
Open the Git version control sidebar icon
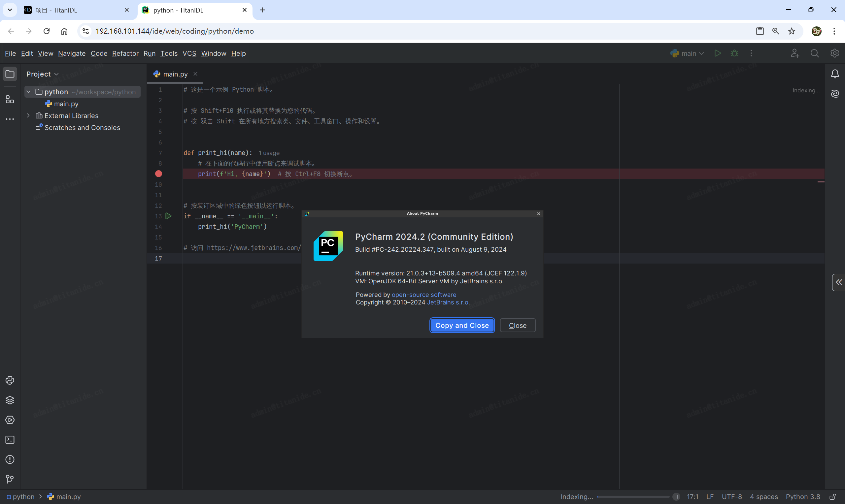click(10, 479)
